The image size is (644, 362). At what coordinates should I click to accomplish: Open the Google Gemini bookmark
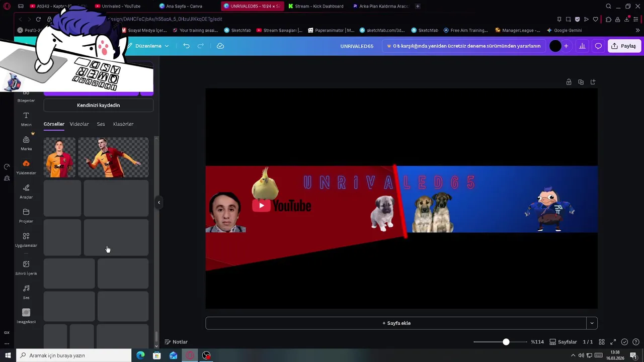[564, 30]
